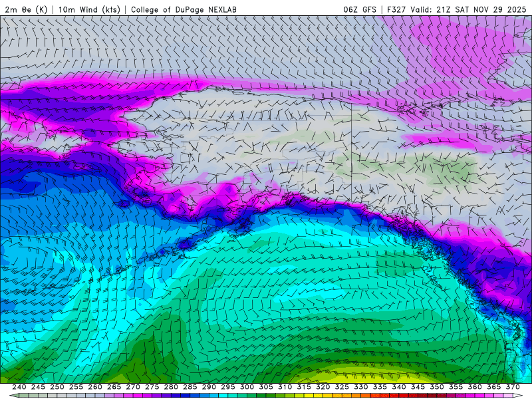Click the 255 value on color scale

pos(76,387)
